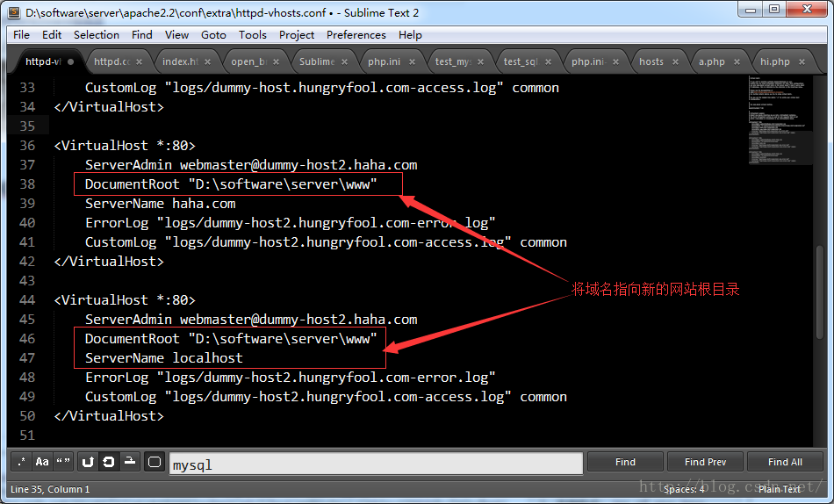Click DocumentRoot text on line 38

[231, 184]
